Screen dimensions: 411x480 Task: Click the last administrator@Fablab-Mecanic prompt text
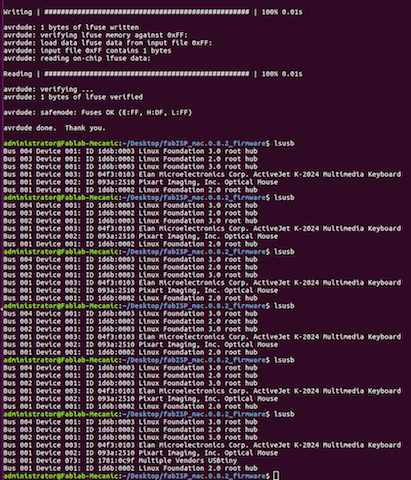click(x=61, y=476)
